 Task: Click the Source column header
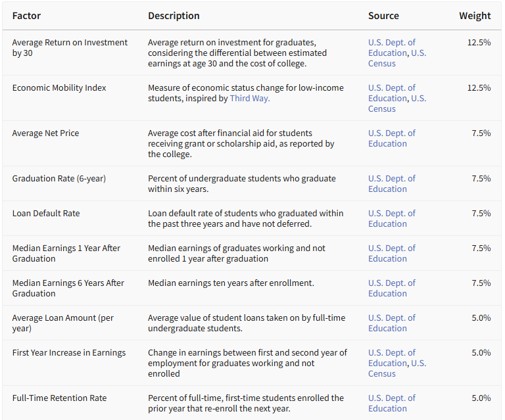[x=383, y=16]
